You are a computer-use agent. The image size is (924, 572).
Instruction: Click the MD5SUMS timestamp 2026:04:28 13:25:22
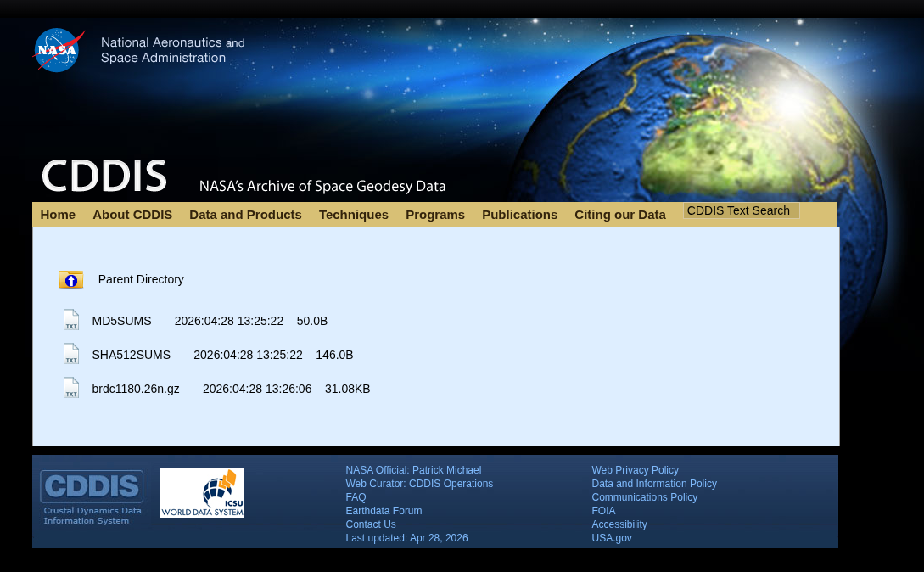coord(228,321)
